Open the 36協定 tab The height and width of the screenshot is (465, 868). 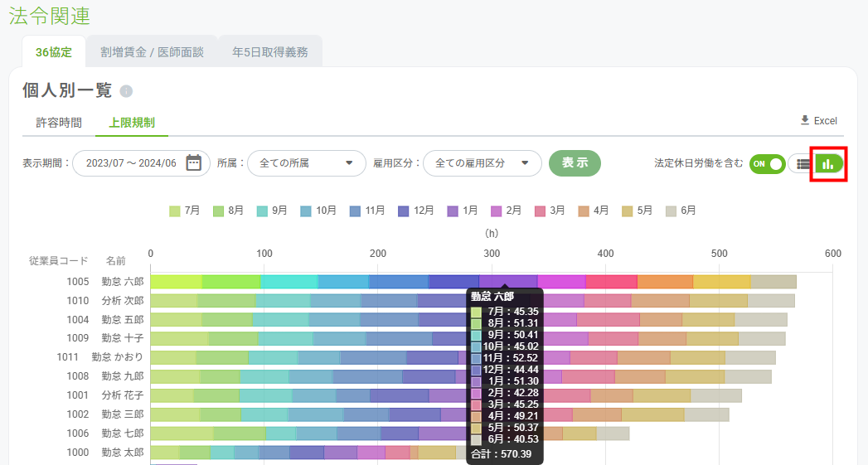click(x=54, y=52)
